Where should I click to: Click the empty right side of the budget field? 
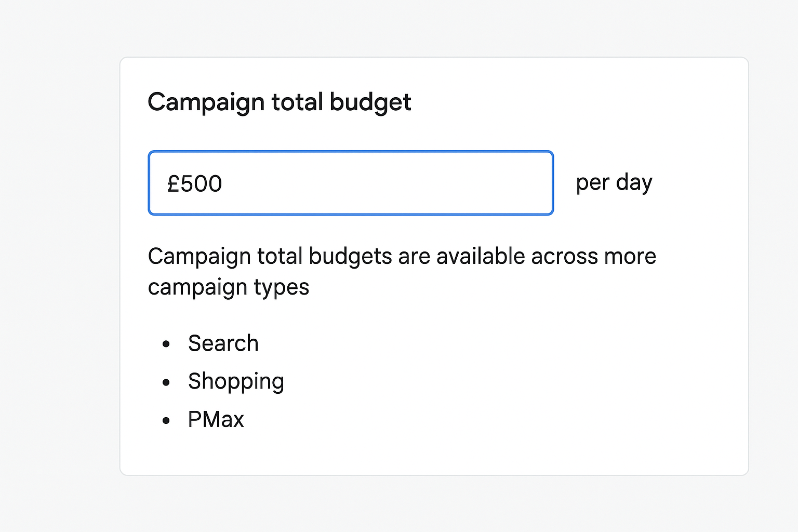point(468,183)
